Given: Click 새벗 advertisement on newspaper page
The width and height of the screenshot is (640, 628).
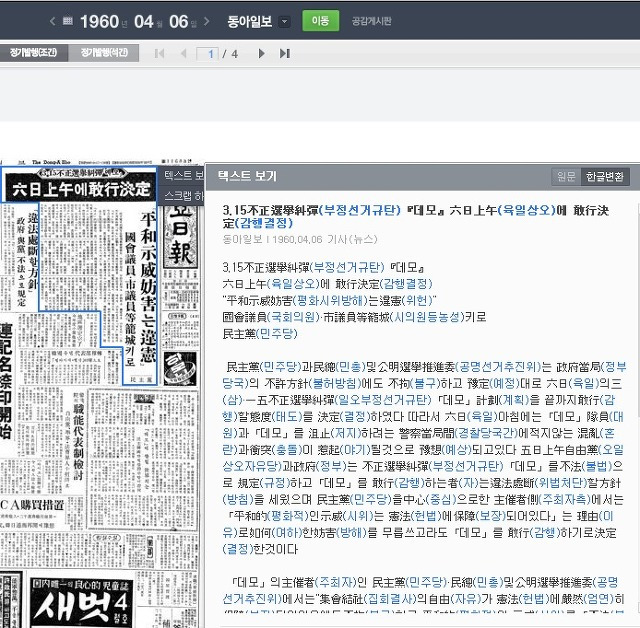Looking at the screenshot, I should 82,603.
